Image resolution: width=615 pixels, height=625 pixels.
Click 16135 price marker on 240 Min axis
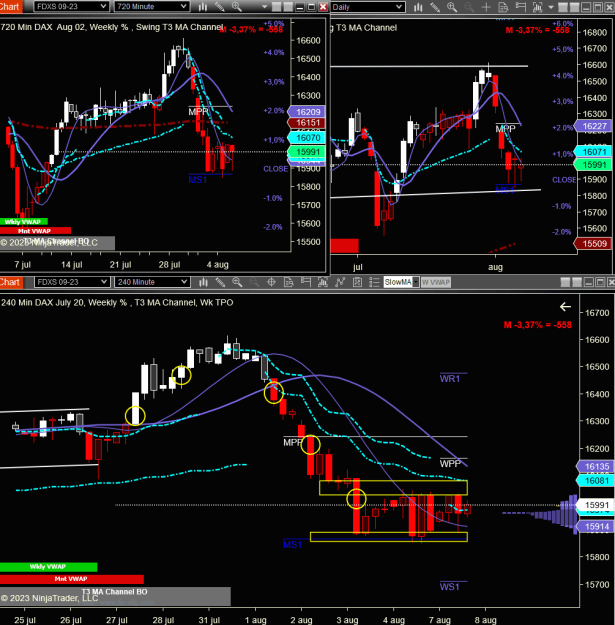pos(595,466)
